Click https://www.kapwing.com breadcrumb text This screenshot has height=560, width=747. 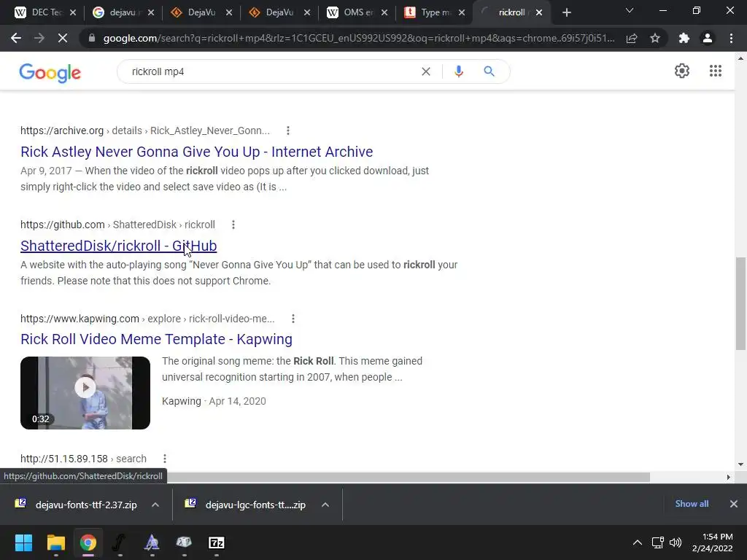80,319
